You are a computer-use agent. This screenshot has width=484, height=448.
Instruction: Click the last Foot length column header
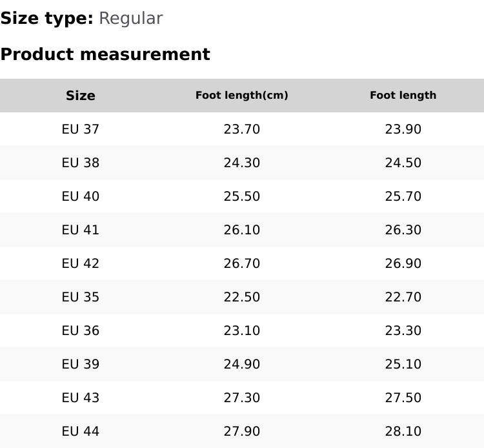pyautogui.click(x=403, y=96)
